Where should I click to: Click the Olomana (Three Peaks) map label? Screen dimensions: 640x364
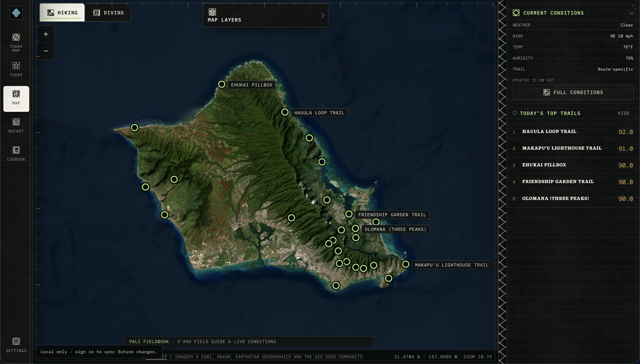(396, 229)
